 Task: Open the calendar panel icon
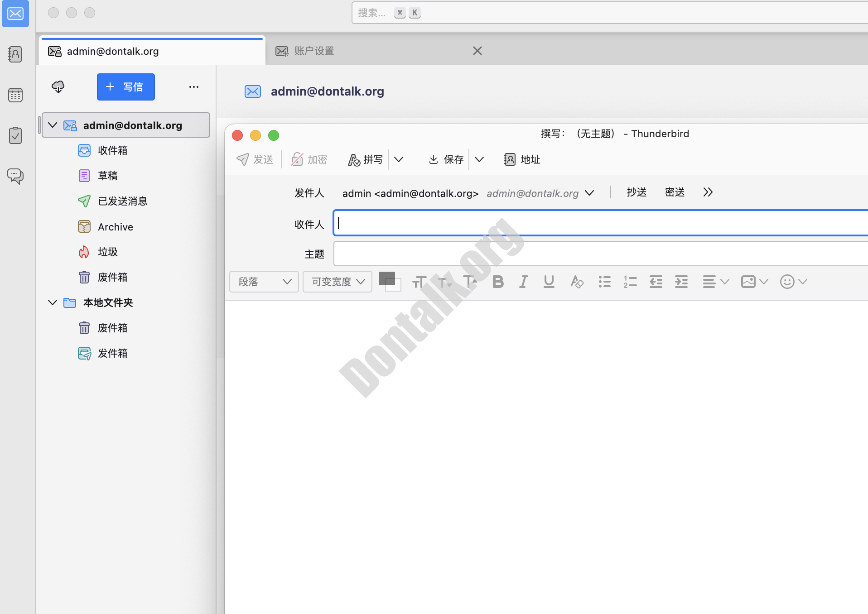[x=15, y=95]
